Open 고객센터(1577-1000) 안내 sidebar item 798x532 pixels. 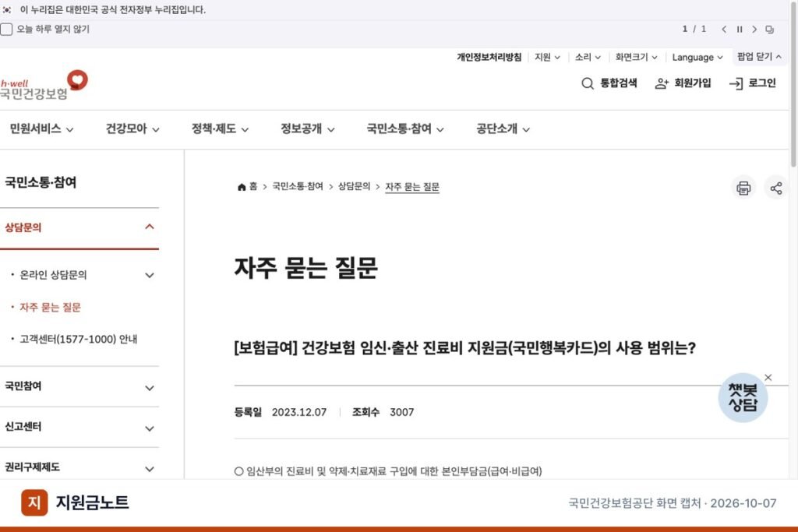pyautogui.click(x=79, y=340)
